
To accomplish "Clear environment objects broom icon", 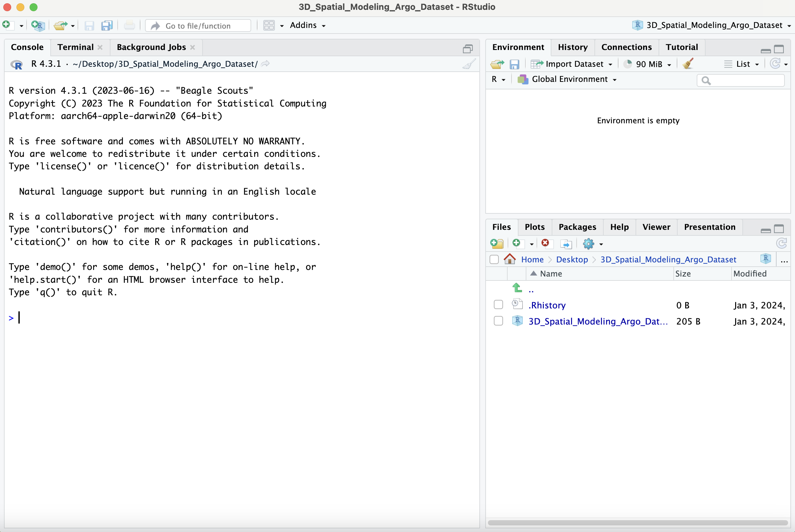I will tap(688, 63).
